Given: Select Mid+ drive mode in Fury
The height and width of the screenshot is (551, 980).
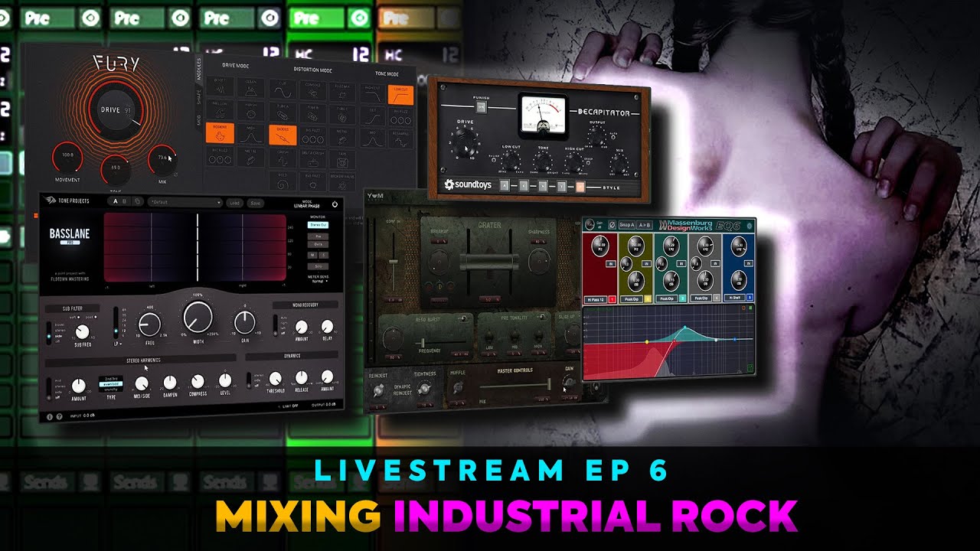Looking at the screenshot, I should [251, 135].
